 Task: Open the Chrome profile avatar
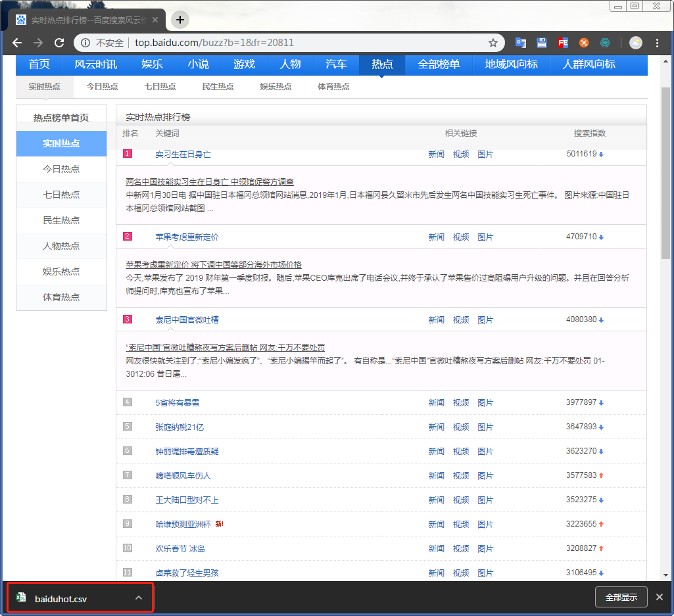pyautogui.click(x=636, y=43)
